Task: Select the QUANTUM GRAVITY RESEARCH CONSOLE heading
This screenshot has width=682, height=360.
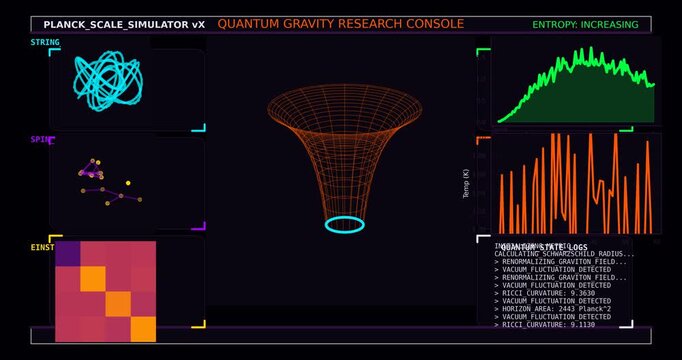Action: (341, 24)
